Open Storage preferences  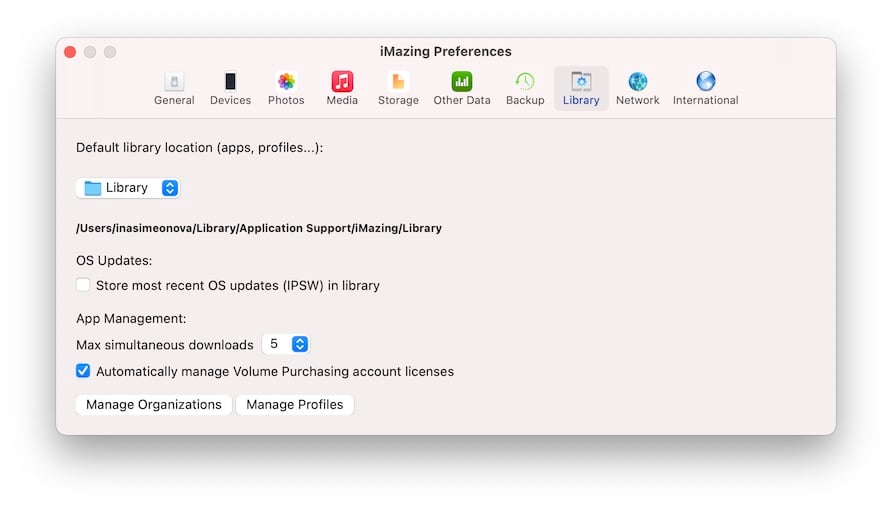coord(398,89)
